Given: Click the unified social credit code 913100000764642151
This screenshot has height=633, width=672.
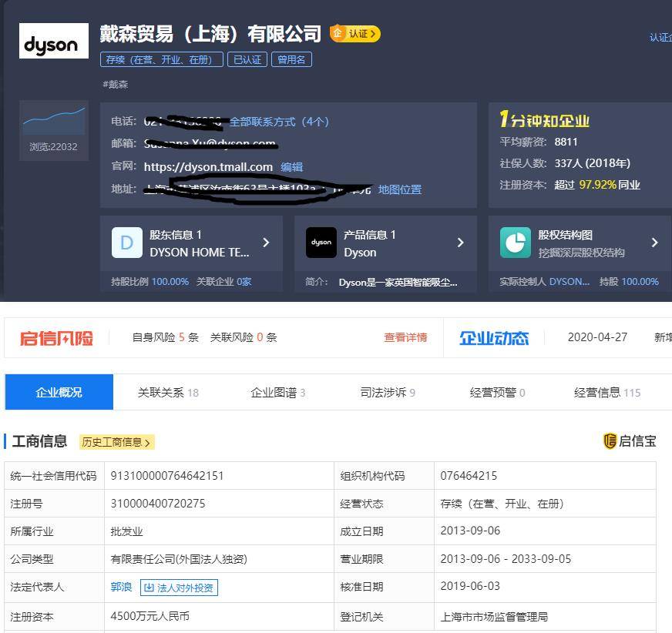Looking at the screenshot, I should click(167, 476).
